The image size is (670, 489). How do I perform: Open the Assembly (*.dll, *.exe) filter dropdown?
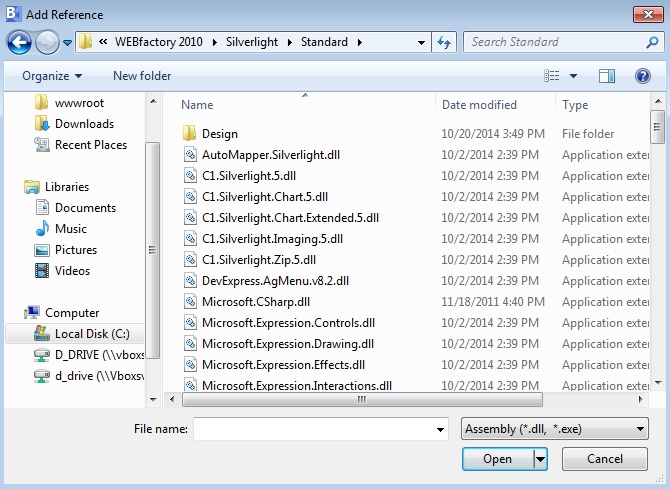(555, 429)
